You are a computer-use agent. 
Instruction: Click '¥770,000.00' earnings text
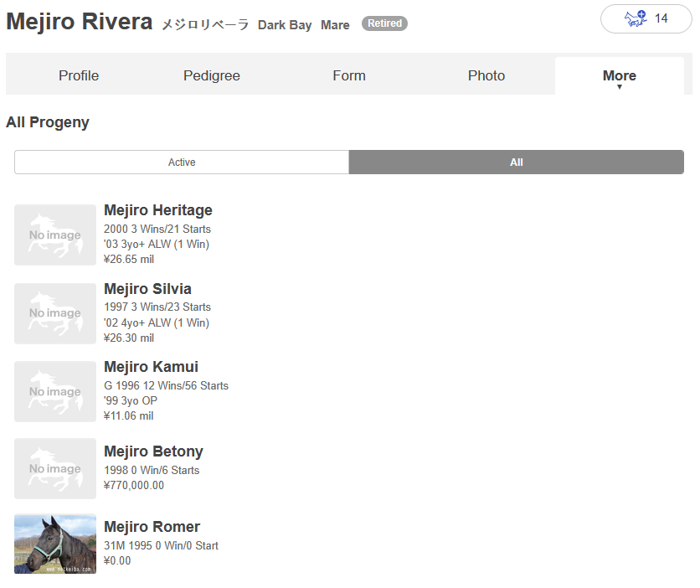(x=133, y=485)
